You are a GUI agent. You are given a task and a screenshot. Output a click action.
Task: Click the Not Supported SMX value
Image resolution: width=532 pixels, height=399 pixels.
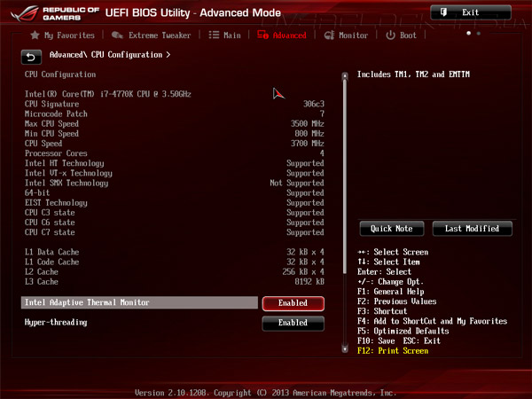[297, 183]
